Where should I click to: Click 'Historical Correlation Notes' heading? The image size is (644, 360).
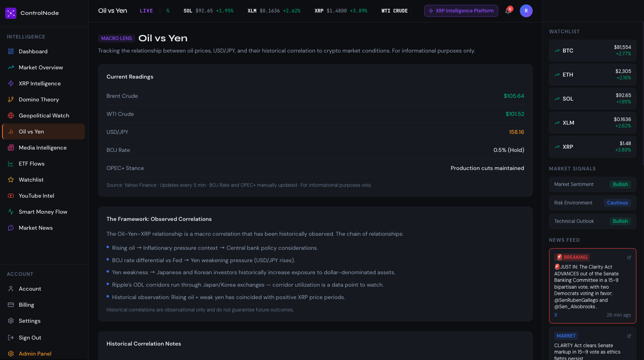(144, 344)
